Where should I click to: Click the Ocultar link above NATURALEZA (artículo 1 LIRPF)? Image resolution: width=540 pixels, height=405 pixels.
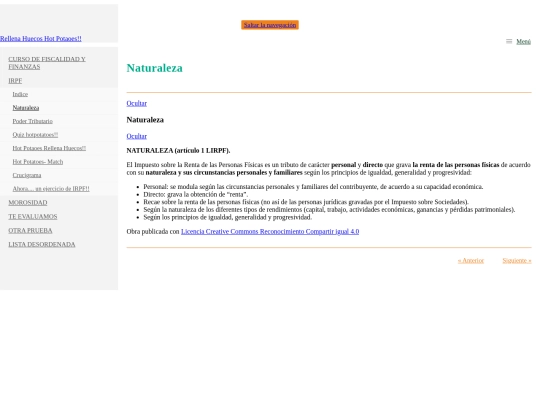click(x=137, y=136)
